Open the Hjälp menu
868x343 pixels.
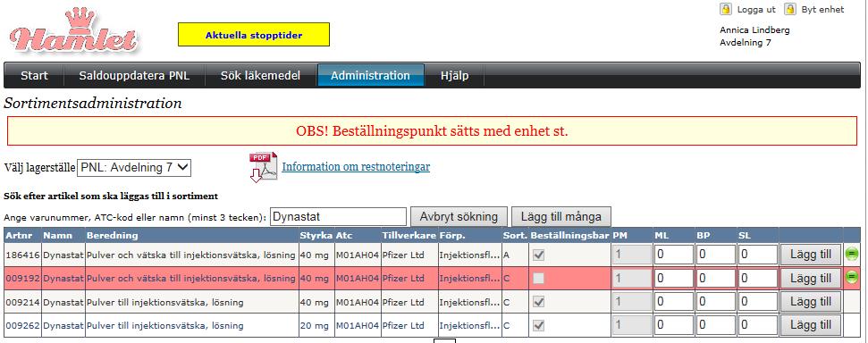(454, 76)
